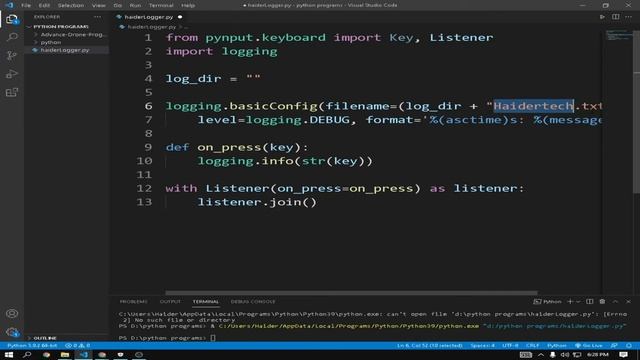This screenshot has width=640, height=360.
Task: Split the editor to the right
Action: (616, 17)
